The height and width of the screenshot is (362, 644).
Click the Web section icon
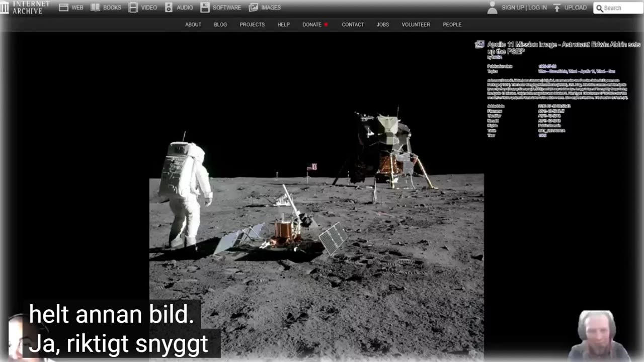[63, 8]
